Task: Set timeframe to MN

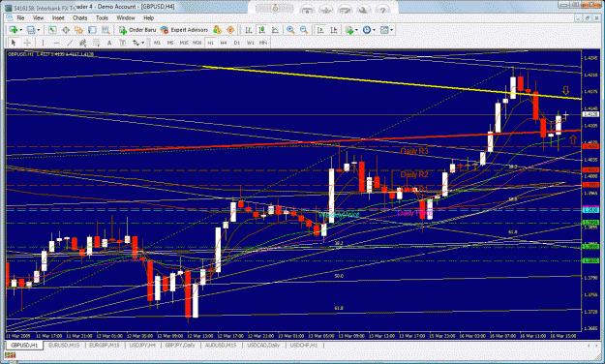Action: [263, 43]
